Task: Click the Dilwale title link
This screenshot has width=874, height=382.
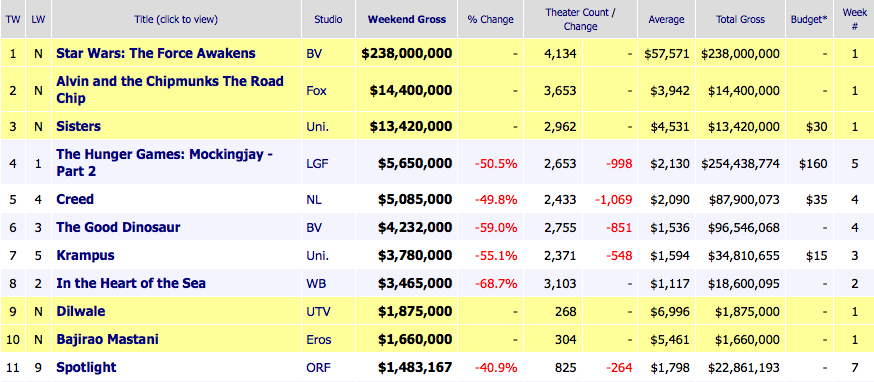Action: 81,311
